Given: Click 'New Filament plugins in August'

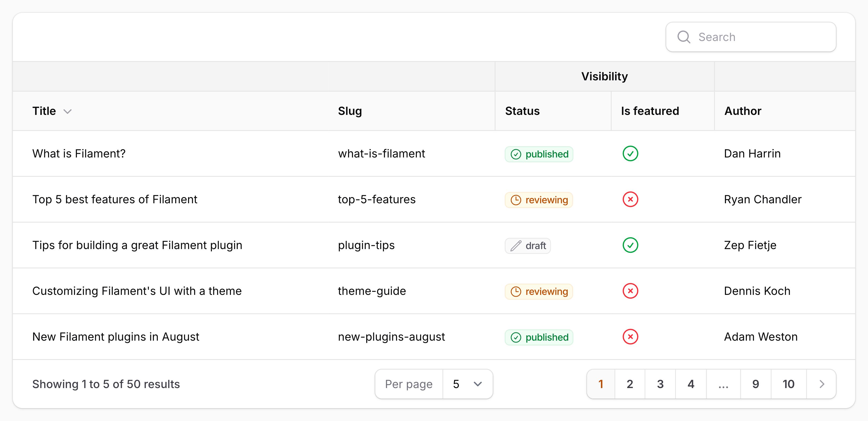Looking at the screenshot, I should click(x=115, y=337).
